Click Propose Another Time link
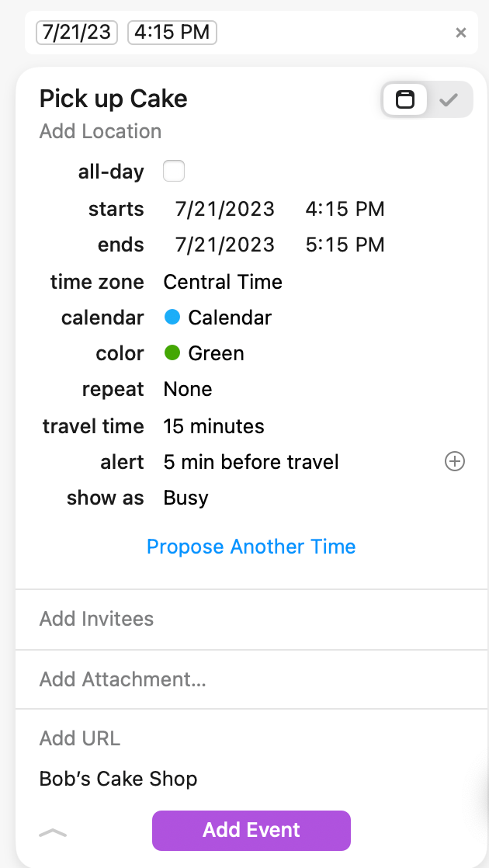 [x=251, y=547]
